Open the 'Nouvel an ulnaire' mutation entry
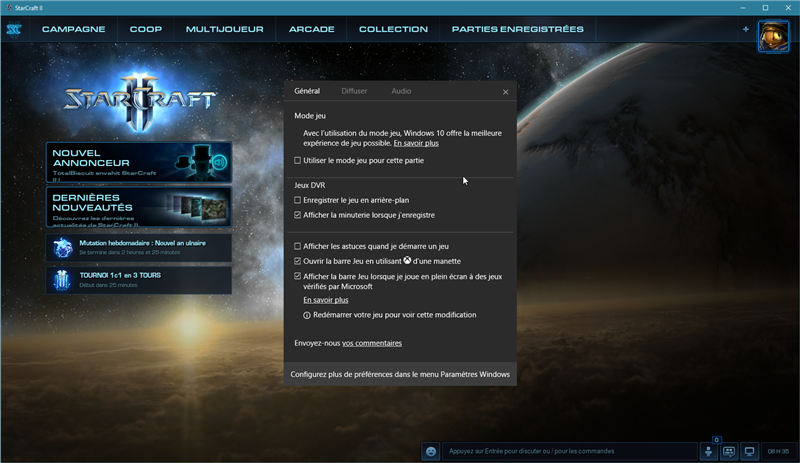This screenshot has width=800, height=463. pyautogui.click(x=139, y=248)
